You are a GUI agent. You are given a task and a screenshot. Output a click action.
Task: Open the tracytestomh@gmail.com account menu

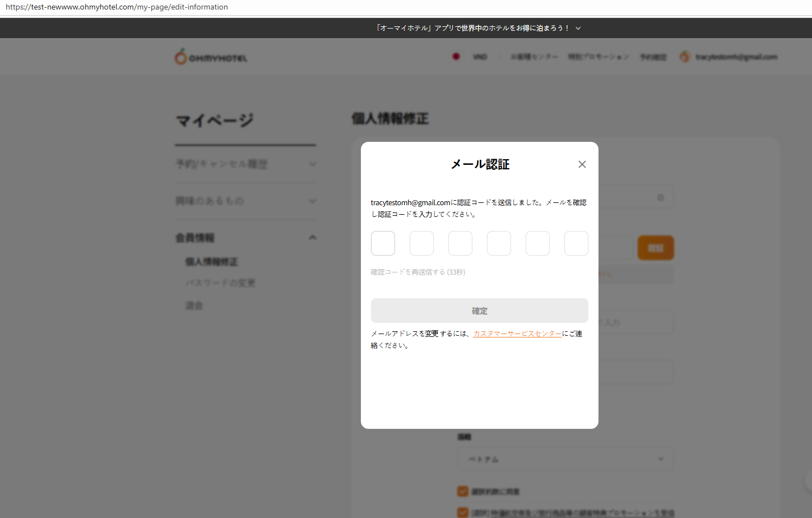(736, 57)
